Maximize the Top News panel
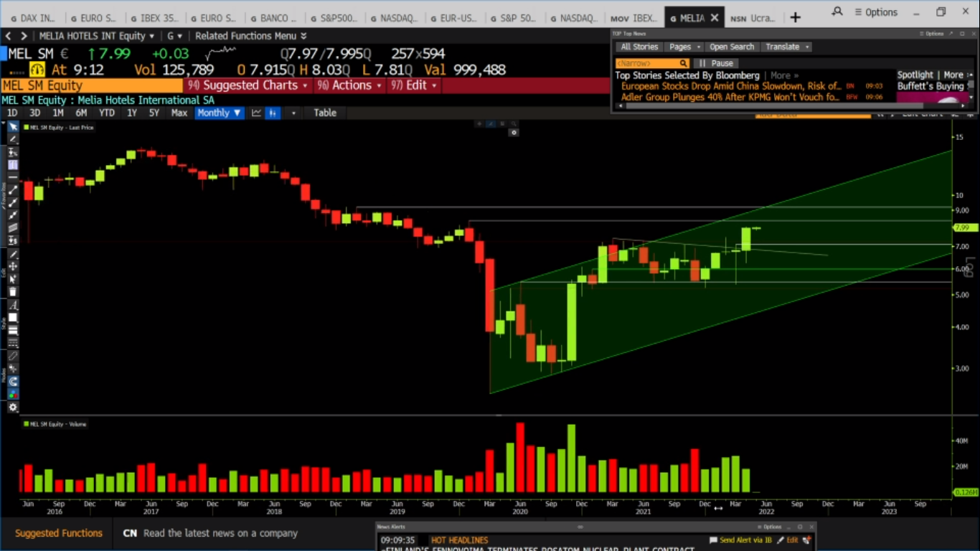 coord(962,34)
